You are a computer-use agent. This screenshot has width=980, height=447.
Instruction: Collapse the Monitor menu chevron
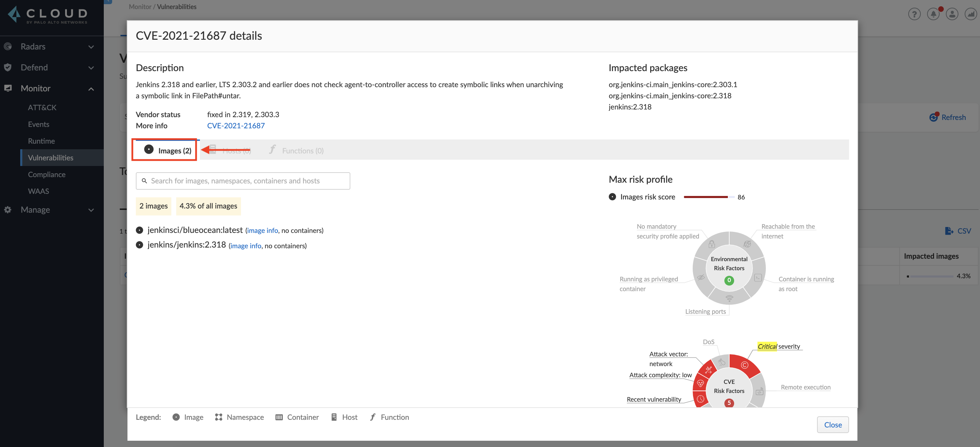pyautogui.click(x=91, y=89)
